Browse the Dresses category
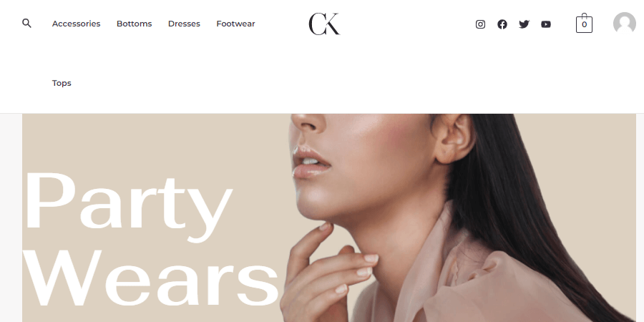Image resolution: width=644 pixels, height=322 pixels. (184, 24)
